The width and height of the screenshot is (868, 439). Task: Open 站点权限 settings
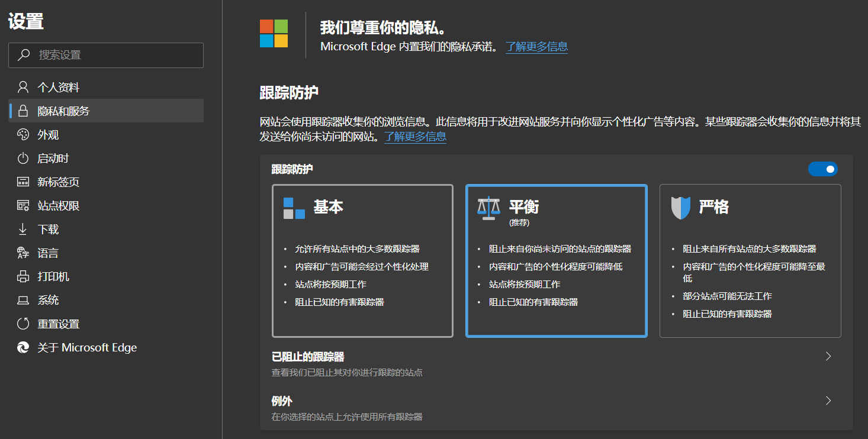(x=106, y=206)
